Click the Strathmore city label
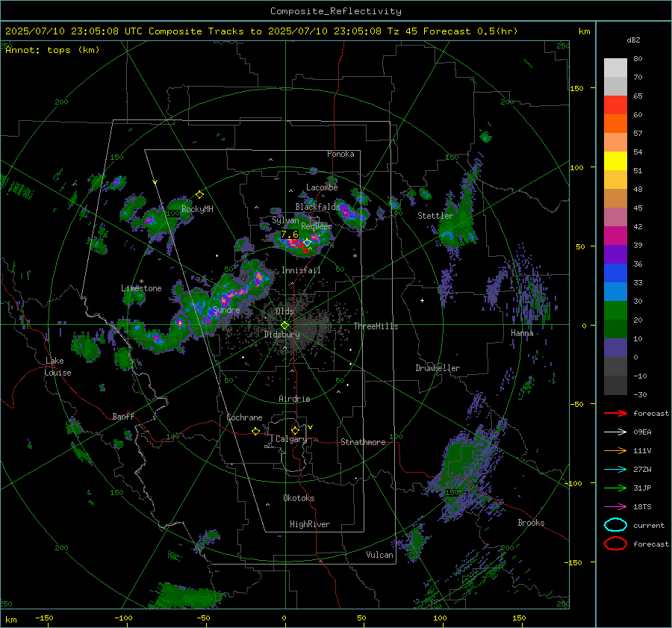Viewport: 672px width, 628px height. 363,442
